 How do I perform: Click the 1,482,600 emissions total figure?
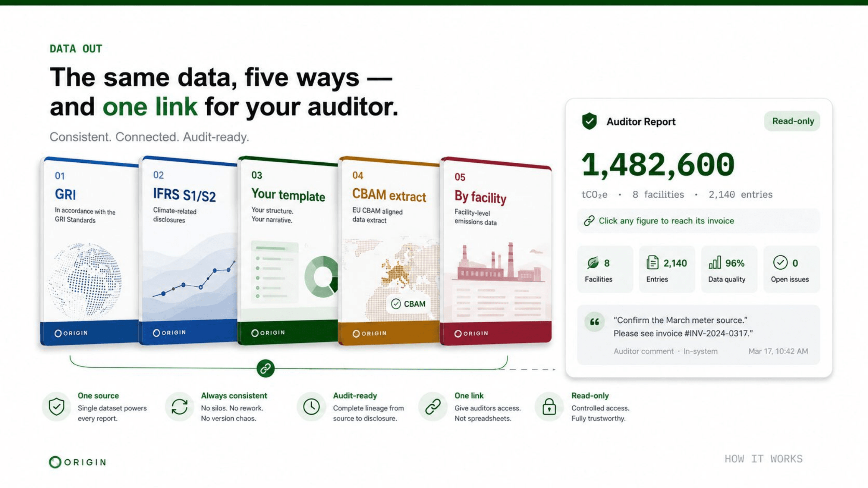(658, 165)
